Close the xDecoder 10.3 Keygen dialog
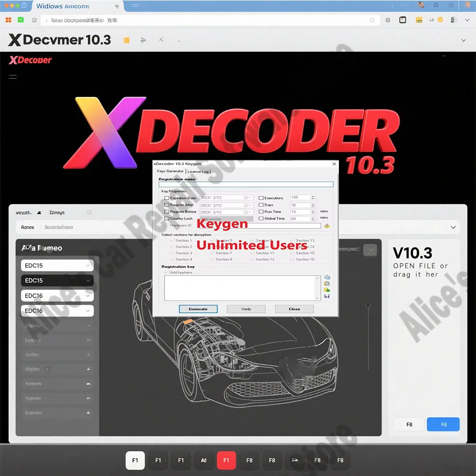Viewport: 476px width, 476px height. [334, 164]
